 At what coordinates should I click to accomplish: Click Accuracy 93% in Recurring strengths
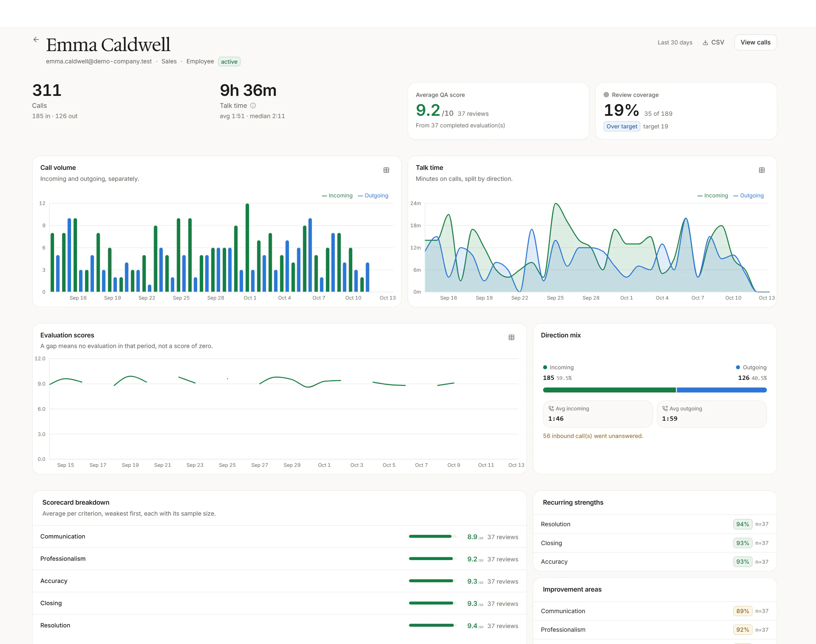pyautogui.click(x=655, y=562)
